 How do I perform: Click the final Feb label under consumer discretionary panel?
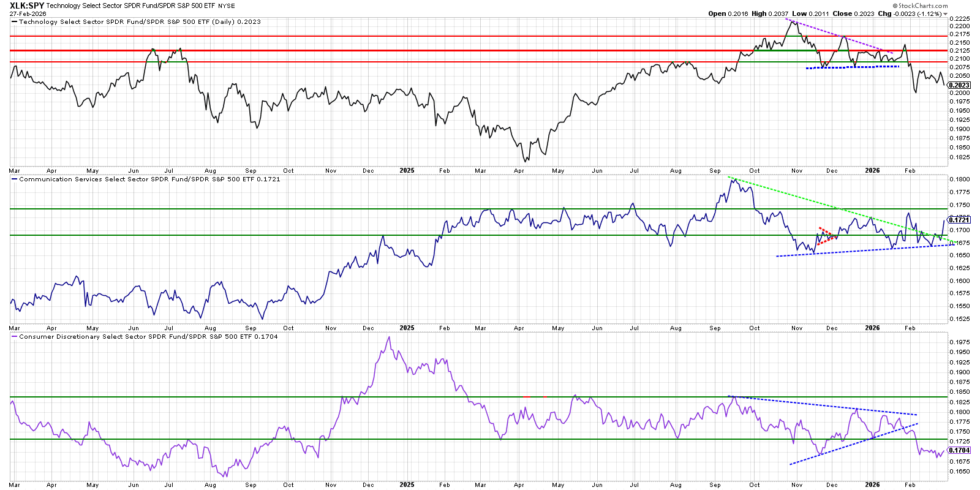(910, 485)
